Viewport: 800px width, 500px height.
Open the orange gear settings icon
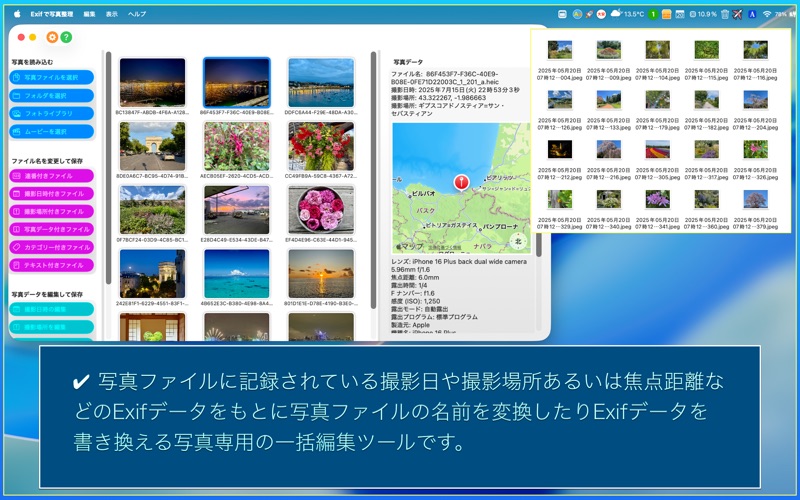[x=52, y=37]
